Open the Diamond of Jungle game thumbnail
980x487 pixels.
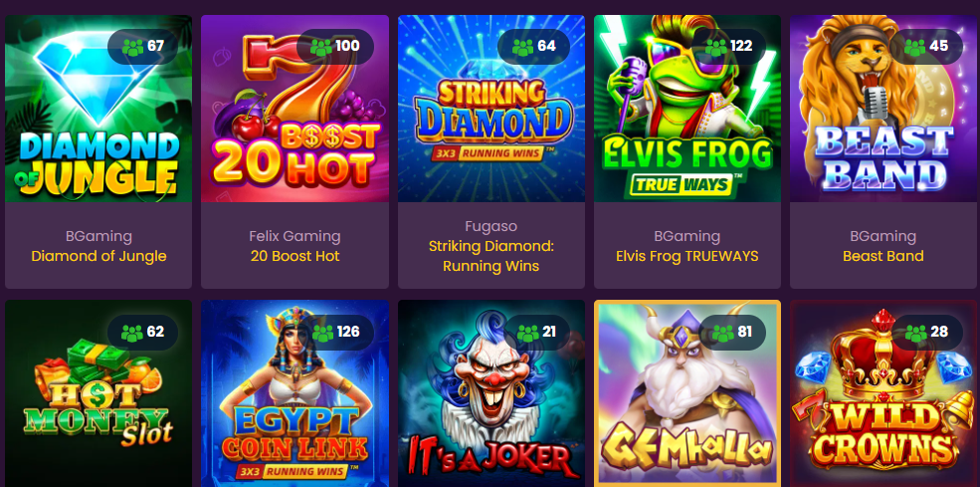pyautogui.click(x=98, y=109)
